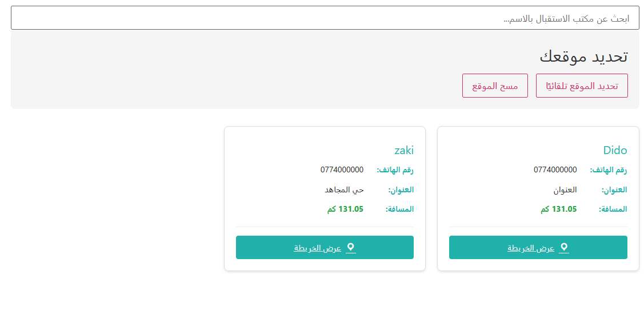Click the العنوان label in zaki's card
644x327 pixels.
coord(401,190)
